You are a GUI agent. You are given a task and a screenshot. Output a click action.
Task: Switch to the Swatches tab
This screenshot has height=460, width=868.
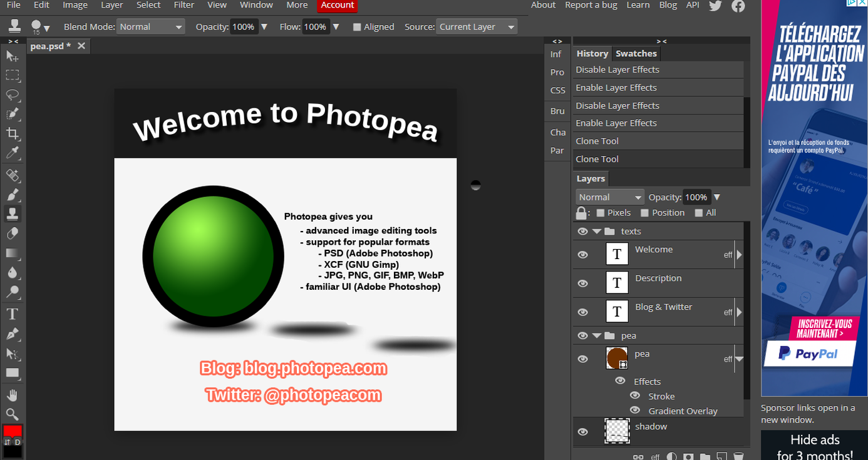(636, 54)
